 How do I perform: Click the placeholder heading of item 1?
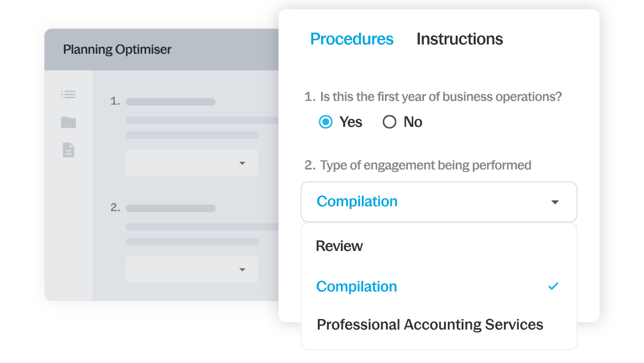(170, 102)
